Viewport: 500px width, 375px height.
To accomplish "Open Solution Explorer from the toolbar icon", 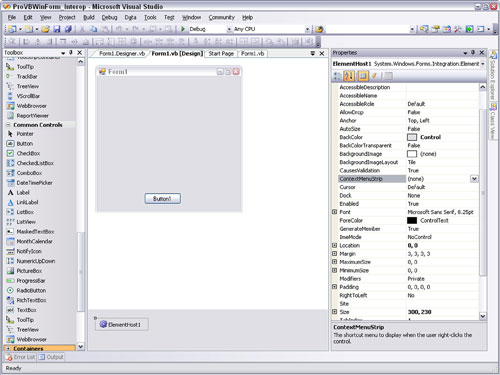I will point(424,29).
